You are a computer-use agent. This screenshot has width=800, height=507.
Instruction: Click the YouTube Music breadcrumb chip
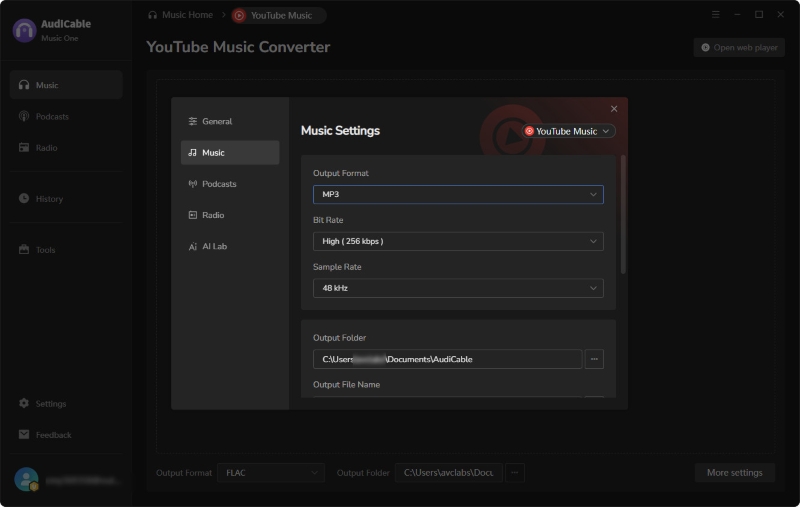(x=278, y=15)
